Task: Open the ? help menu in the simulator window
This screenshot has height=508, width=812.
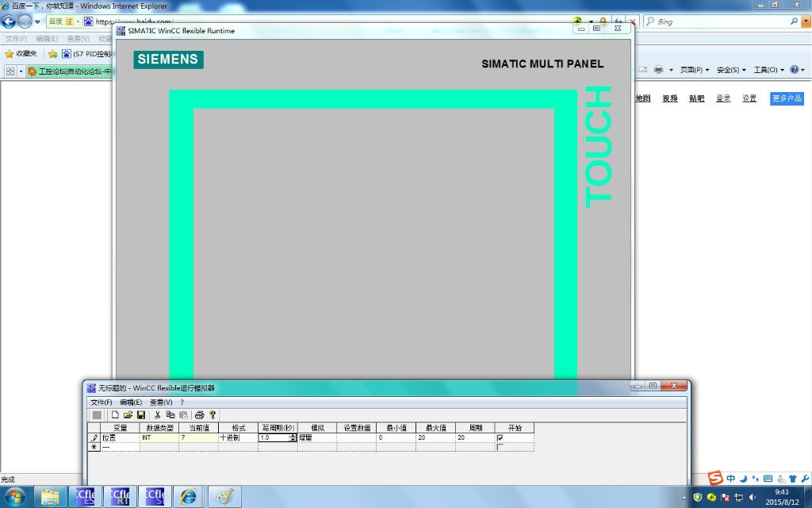Action: pos(182,402)
